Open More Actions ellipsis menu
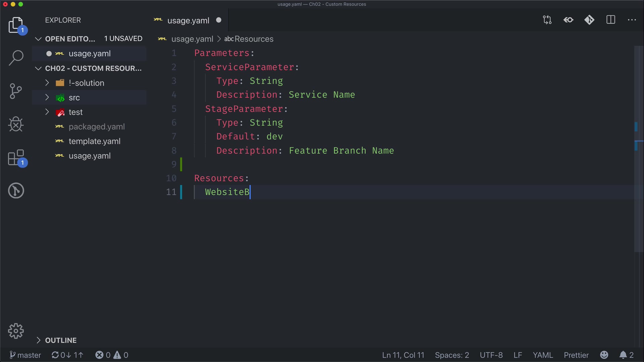 click(632, 20)
